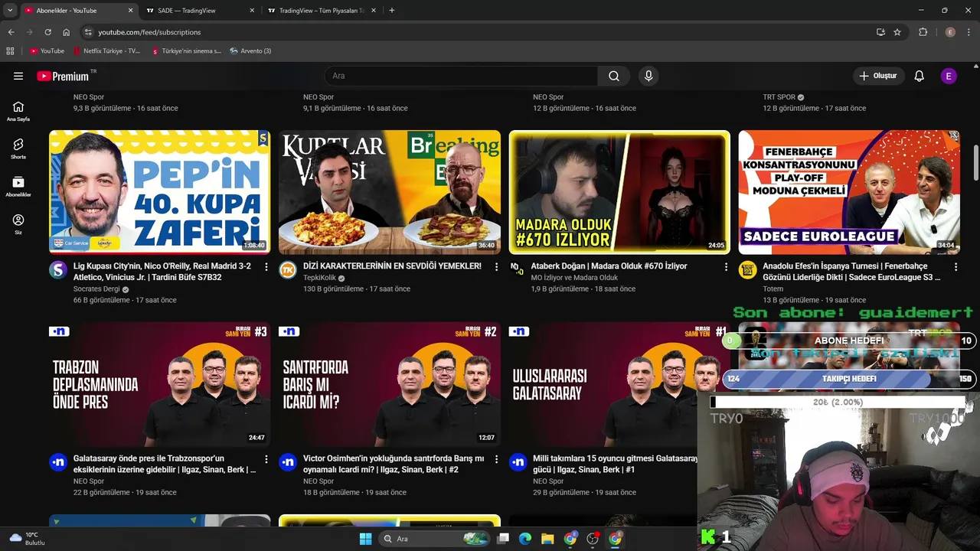Screen dimensions: 980x551
Task: Open TepkiKolik channel avatar
Action: [x=288, y=269]
